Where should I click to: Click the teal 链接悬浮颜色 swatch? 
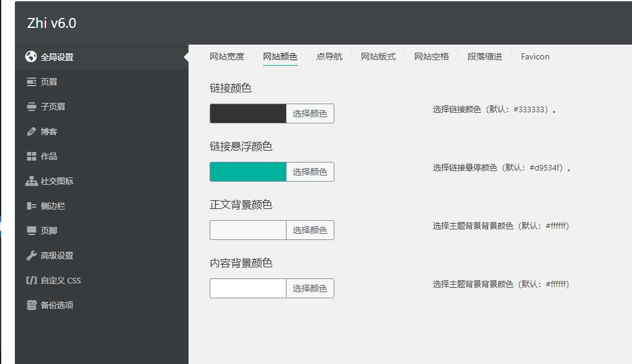point(248,172)
